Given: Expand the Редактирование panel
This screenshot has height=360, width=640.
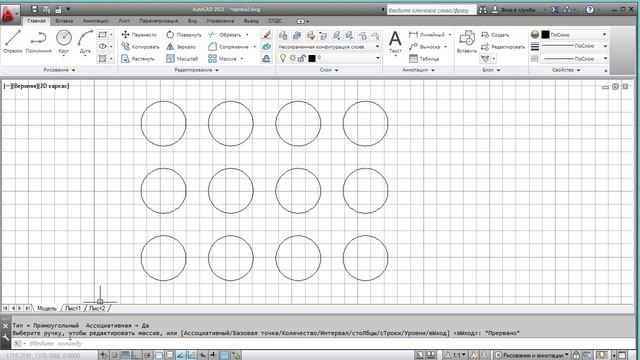Looking at the screenshot, I should click(197, 70).
